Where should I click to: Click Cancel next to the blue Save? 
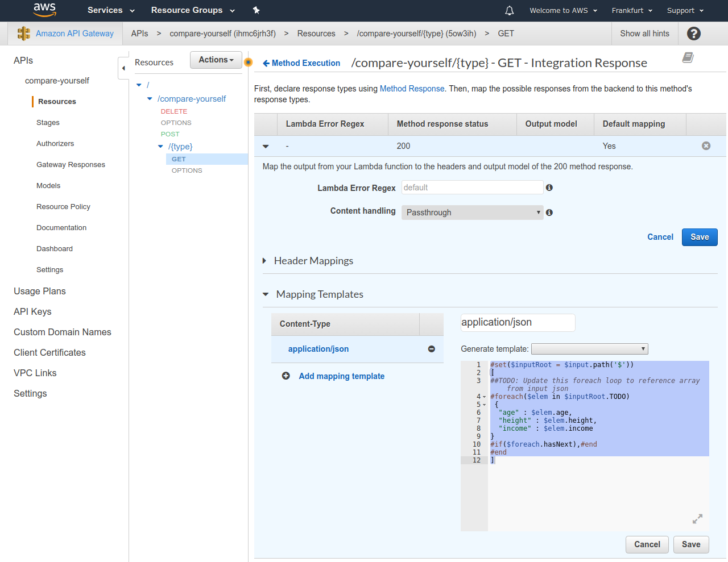click(x=660, y=237)
